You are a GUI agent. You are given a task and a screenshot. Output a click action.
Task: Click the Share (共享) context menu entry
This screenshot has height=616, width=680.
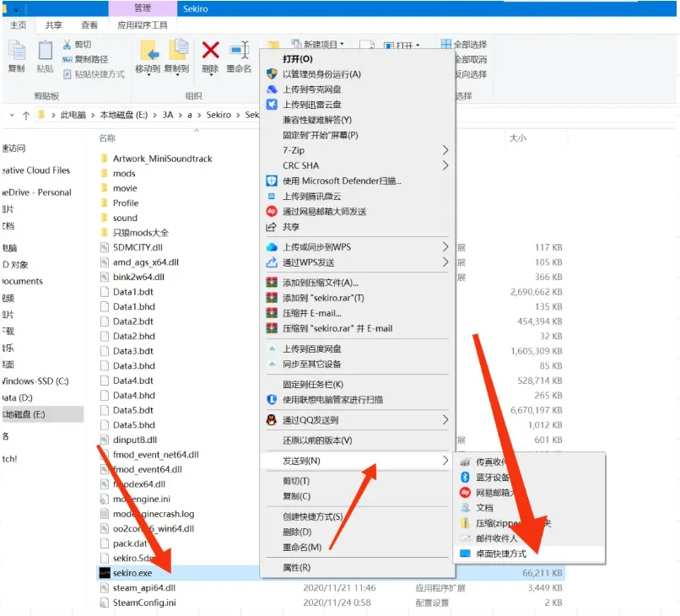point(358,226)
